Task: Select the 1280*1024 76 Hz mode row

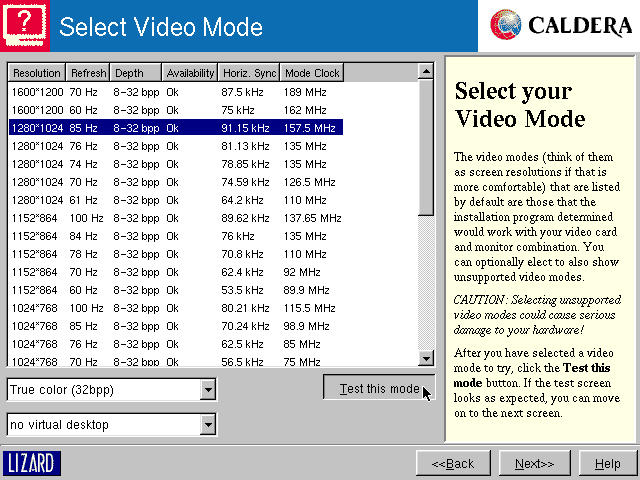Action: pos(175,145)
